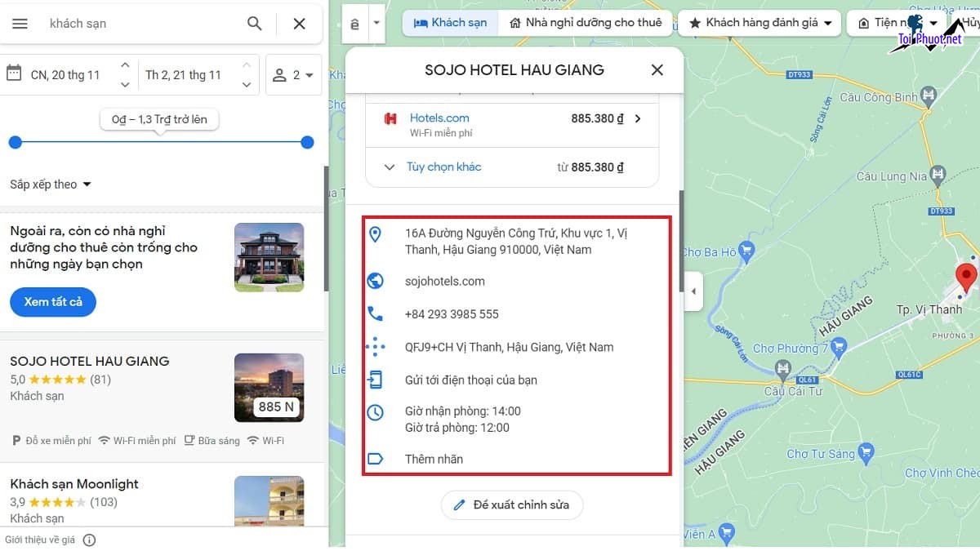The image size is (980, 551).
Task: Click the search magnifier icon
Action: click(255, 24)
